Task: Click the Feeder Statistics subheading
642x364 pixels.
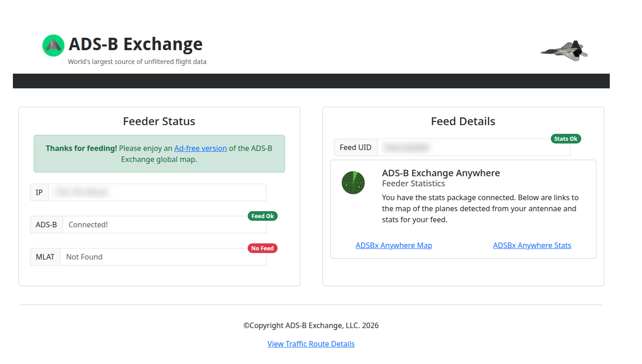Action: click(414, 183)
